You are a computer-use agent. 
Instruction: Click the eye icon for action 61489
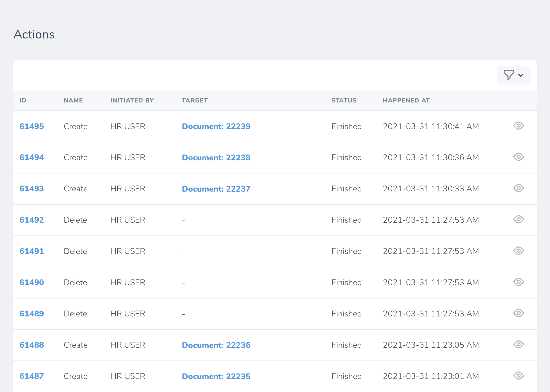[518, 313]
